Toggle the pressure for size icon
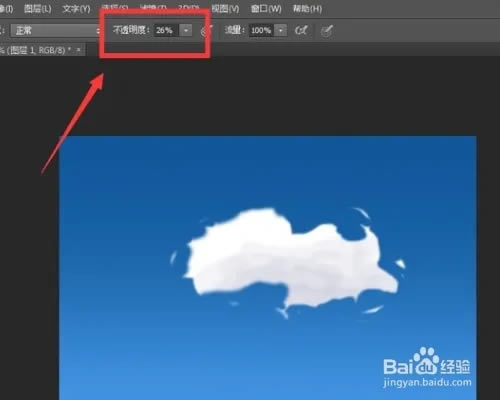This screenshot has width=500, height=400. click(x=327, y=31)
